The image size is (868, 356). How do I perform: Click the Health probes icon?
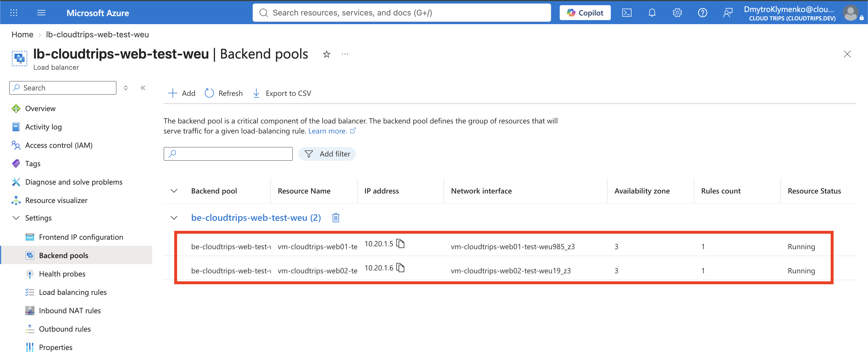click(x=30, y=274)
